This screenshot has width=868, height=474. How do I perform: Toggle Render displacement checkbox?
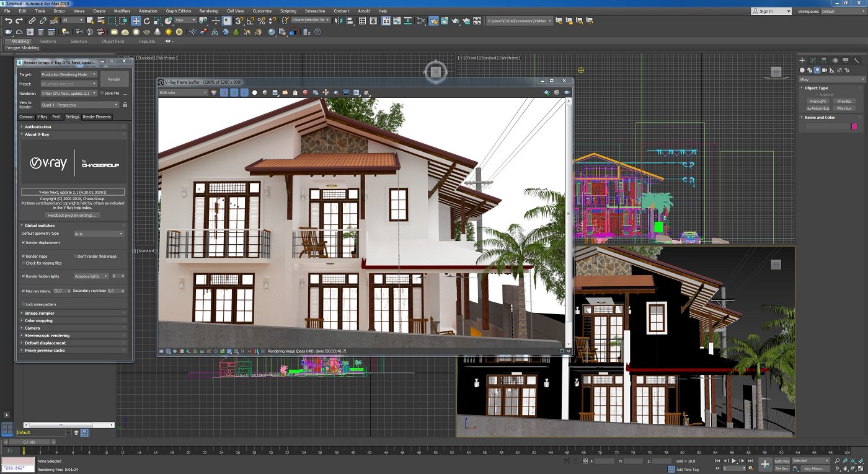pyautogui.click(x=23, y=242)
